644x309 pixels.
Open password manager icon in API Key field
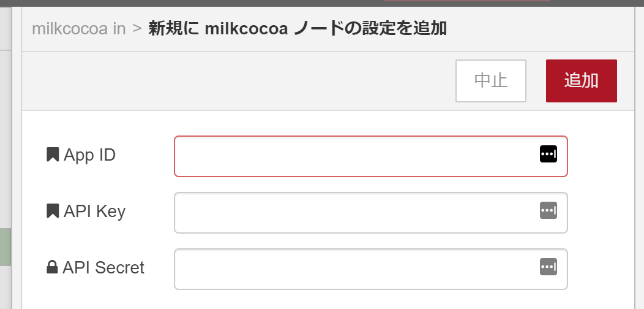click(x=548, y=211)
